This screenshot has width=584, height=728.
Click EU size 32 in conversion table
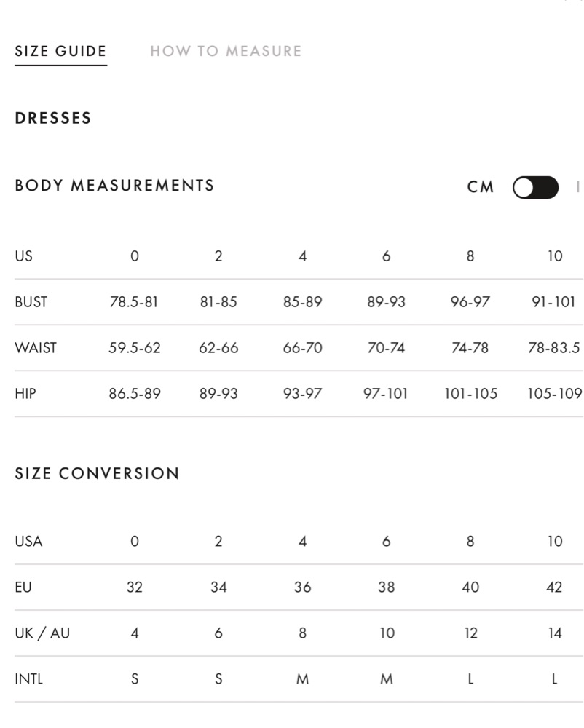point(135,587)
